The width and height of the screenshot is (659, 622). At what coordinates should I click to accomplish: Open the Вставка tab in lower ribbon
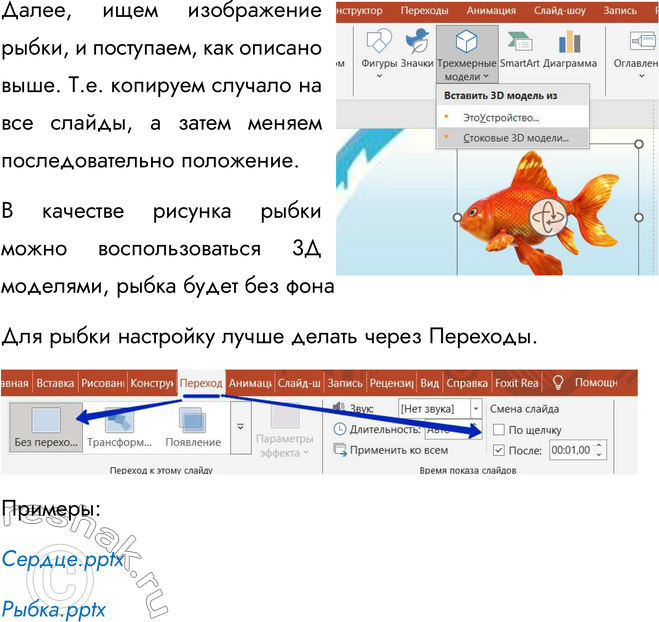(x=55, y=383)
